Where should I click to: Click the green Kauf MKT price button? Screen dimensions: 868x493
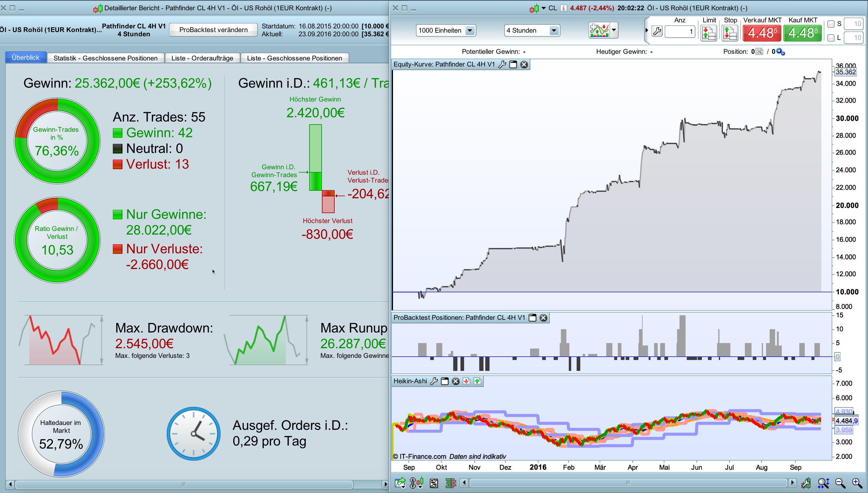click(802, 33)
